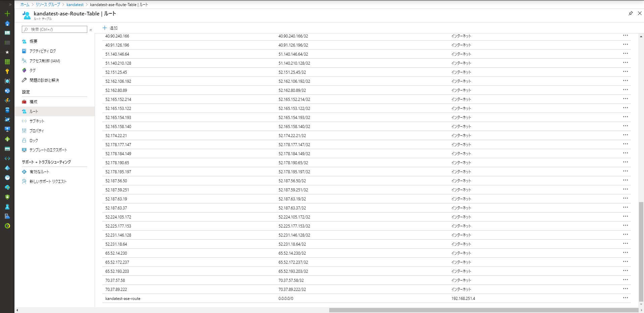The width and height of the screenshot is (644, 313).
Task: Click the search box in resource menu
Action: tap(54, 29)
